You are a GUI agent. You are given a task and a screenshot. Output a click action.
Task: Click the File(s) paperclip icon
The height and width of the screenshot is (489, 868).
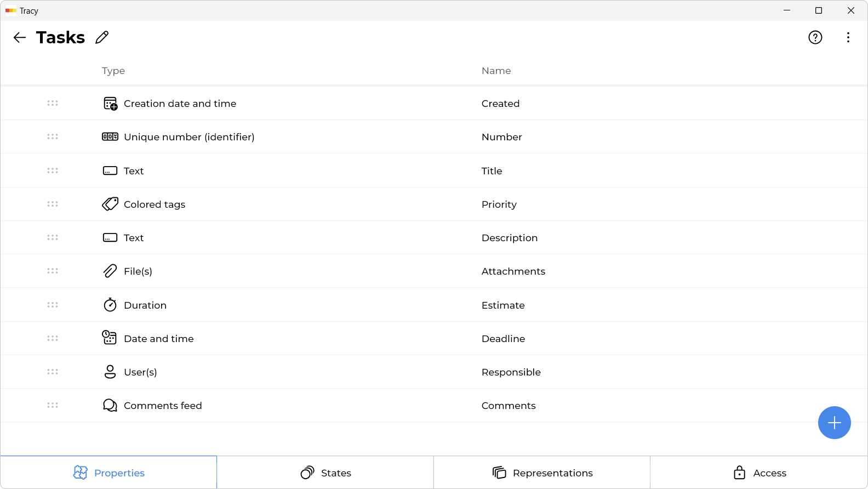click(110, 271)
